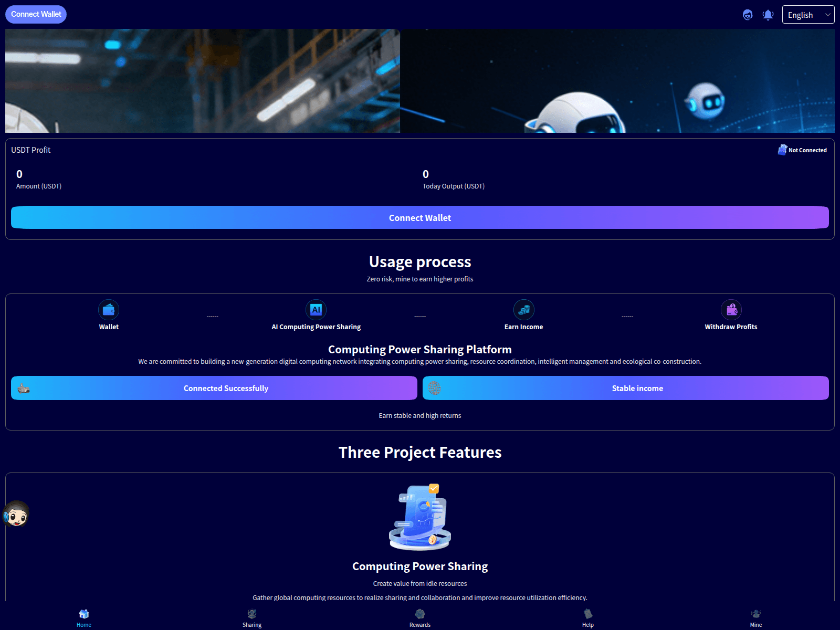The width and height of the screenshot is (840, 630).
Task: Click the top-left Connect Wallet pill button
Action: [36, 14]
